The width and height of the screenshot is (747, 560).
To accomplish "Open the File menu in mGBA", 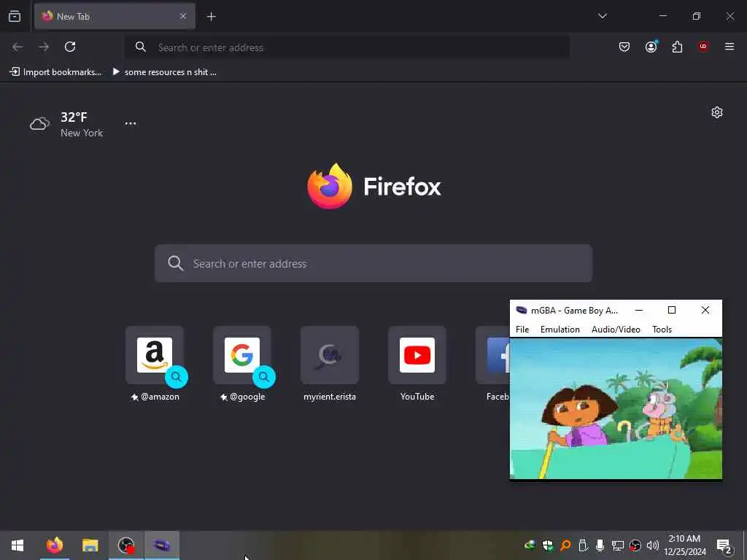I will coord(522,330).
